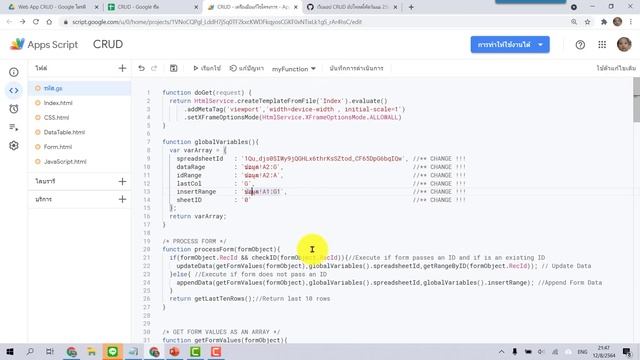Add a library with plus icon
Viewport: 640px width, 360px height.
[122, 181]
